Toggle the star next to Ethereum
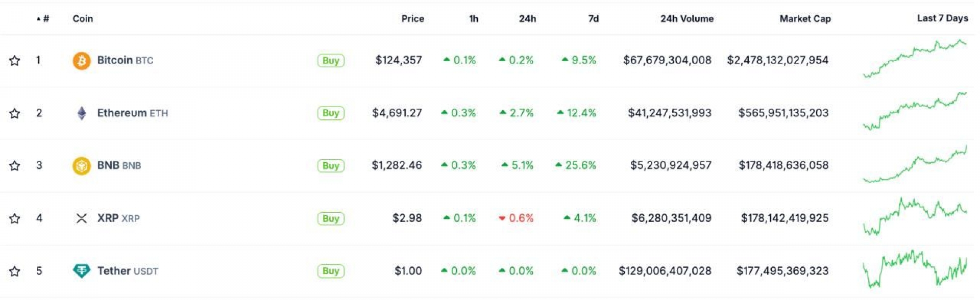980x300 pixels. [x=15, y=113]
